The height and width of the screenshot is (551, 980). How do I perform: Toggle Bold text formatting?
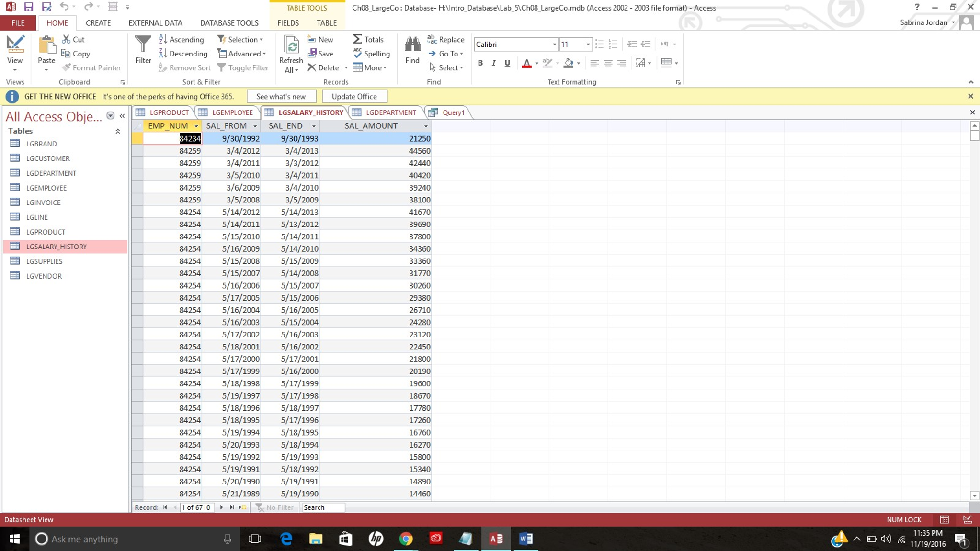480,63
